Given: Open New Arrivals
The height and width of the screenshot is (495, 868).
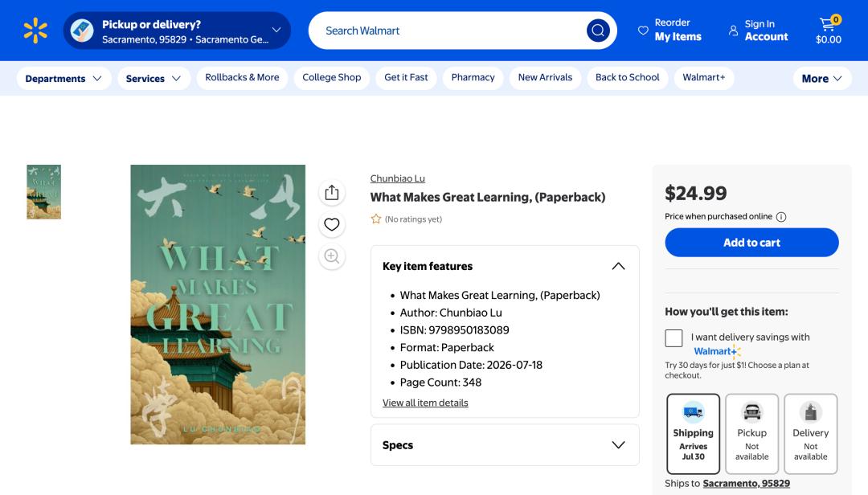Looking at the screenshot, I should click(x=545, y=77).
